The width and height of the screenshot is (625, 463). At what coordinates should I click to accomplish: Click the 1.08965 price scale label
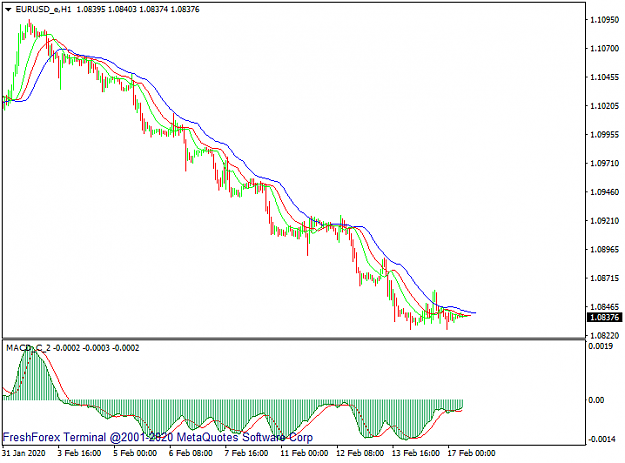tap(605, 249)
